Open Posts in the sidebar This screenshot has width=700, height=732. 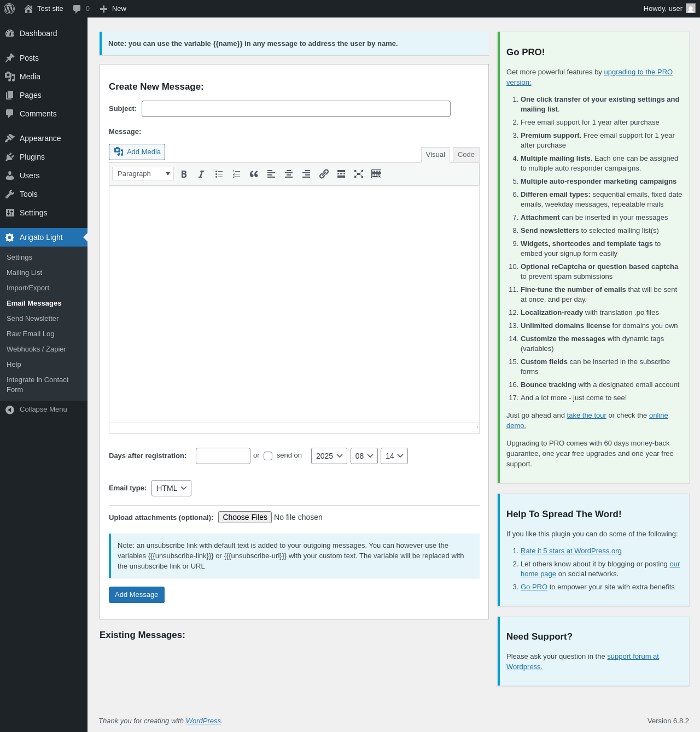click(x=44, y=58)
